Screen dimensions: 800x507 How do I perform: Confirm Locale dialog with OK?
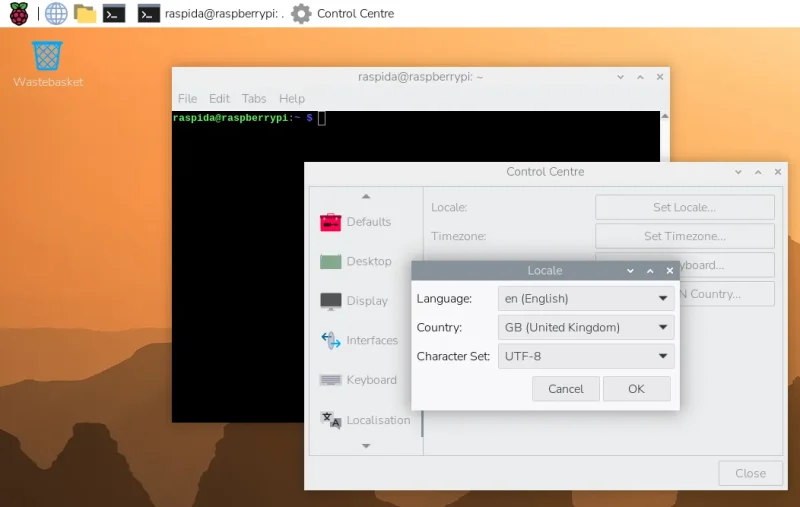click(x=636, y=389)
